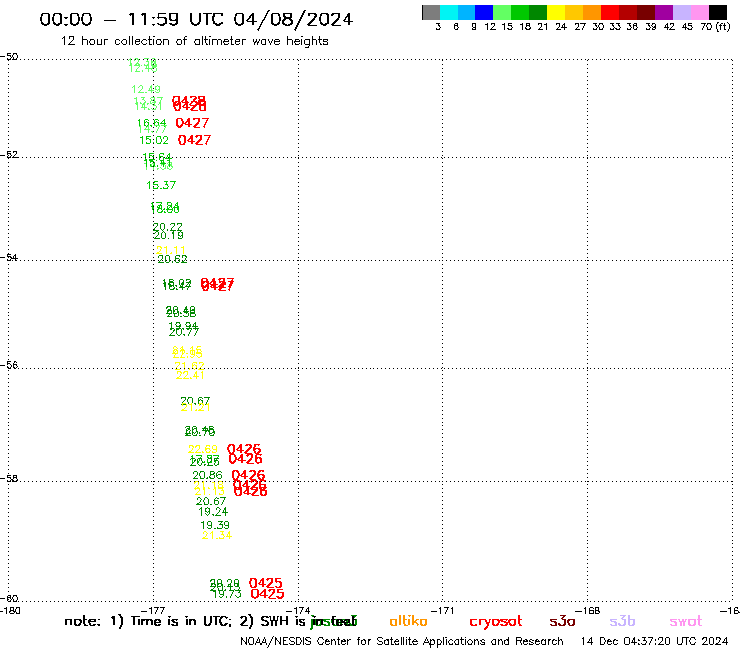
Task: Click the wave height value 20.86
Action: (207, 475)
